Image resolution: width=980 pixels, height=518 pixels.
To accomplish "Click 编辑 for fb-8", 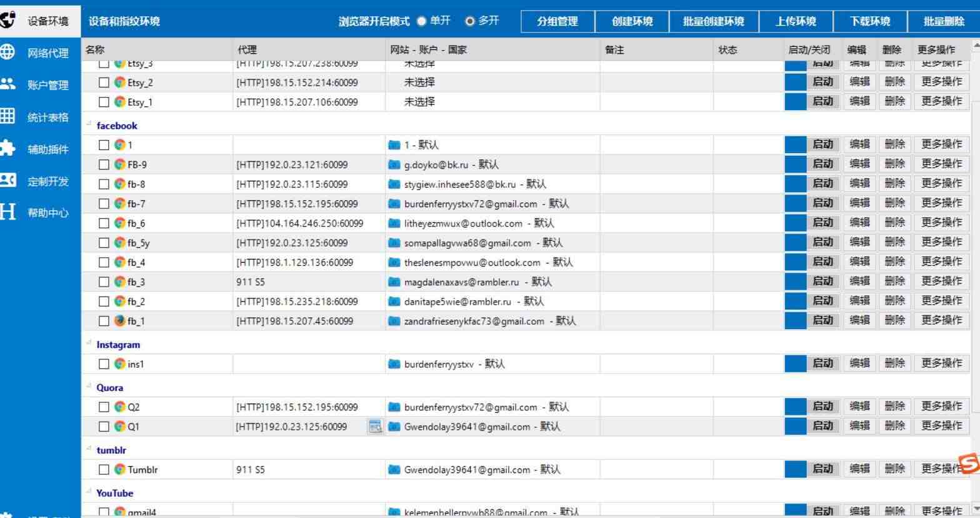I will (x=859, y=183).
